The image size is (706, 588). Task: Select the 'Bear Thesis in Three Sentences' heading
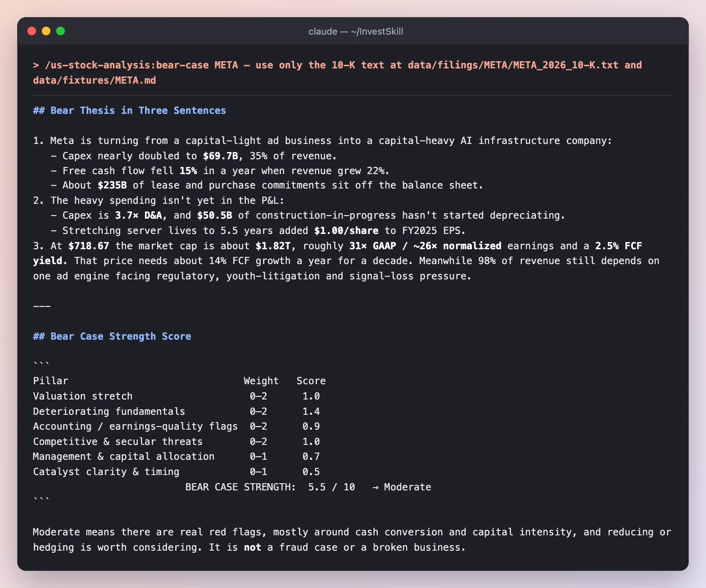click(130, 111)
